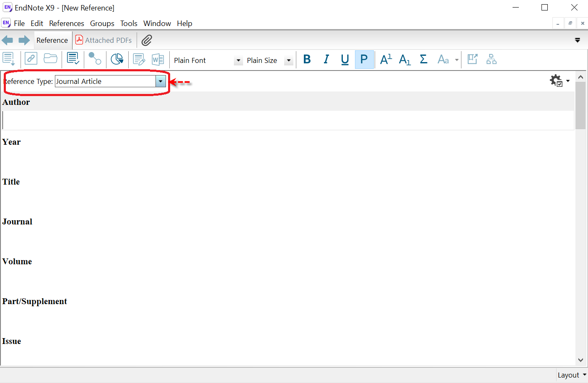Click the find reference updates icon

coord(95,59)
